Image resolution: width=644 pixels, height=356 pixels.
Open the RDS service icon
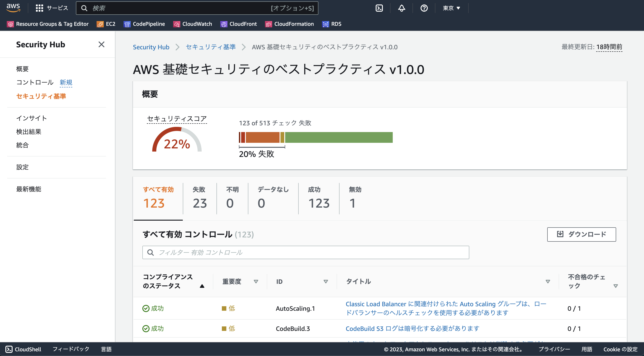pos(325,24)
